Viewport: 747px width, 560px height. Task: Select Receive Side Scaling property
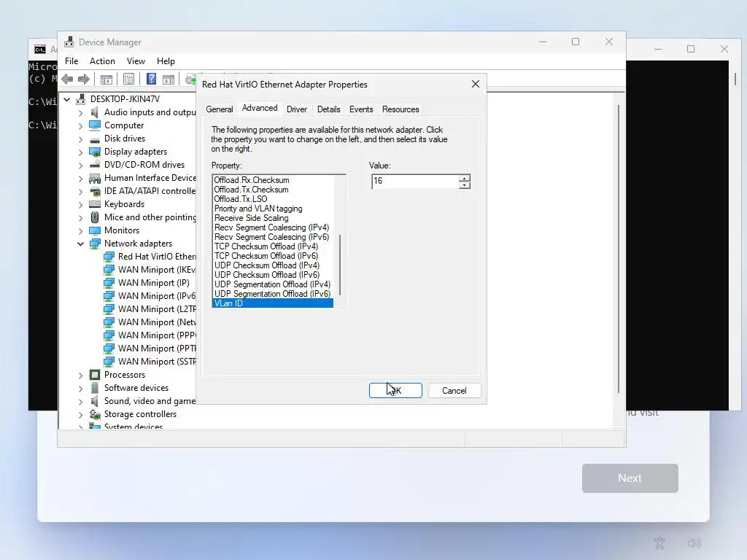click(x=251, y=218)
